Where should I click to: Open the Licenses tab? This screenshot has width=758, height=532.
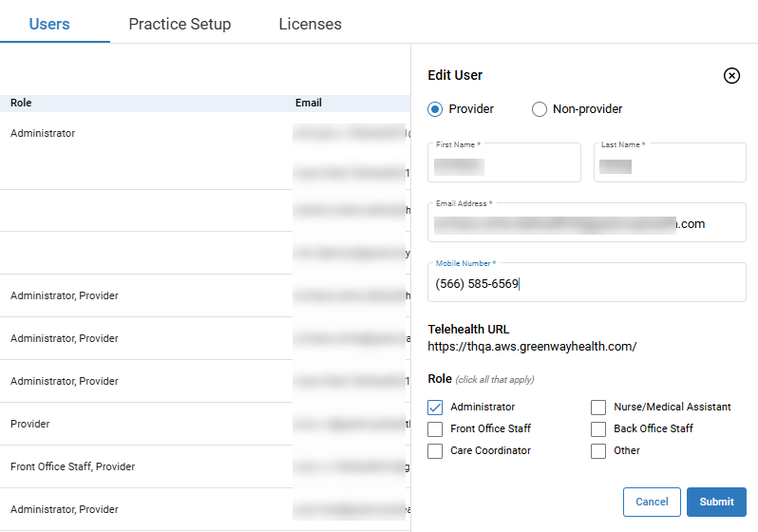tap(310, 24)
